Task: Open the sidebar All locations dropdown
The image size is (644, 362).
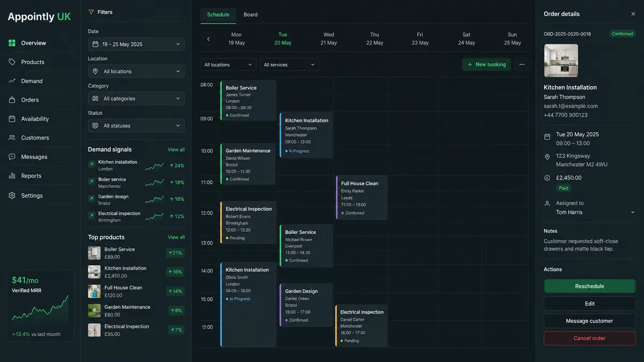Action: click(136, 71)
